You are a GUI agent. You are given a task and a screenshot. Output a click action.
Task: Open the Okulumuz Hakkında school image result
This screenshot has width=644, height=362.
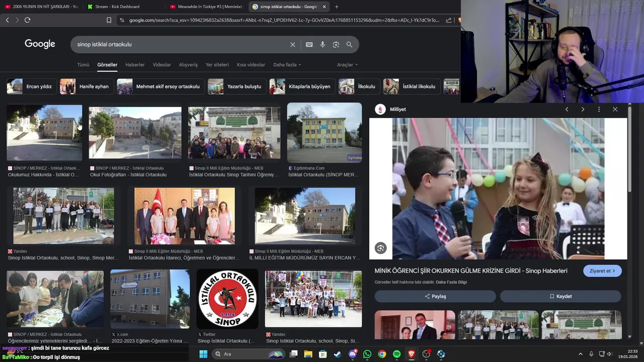tap(44, 133)
